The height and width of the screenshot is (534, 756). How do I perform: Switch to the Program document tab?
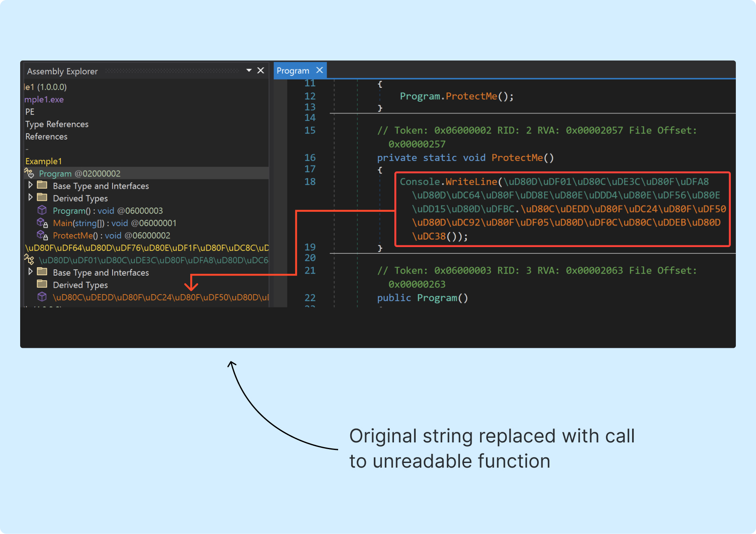coord(293,71)
